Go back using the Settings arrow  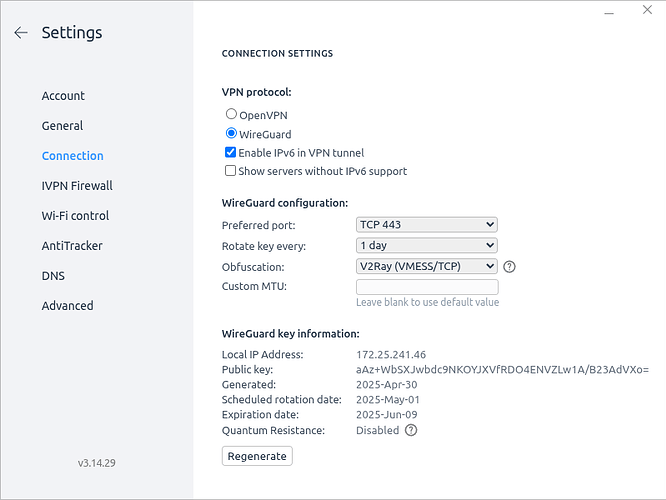(21, 33)
